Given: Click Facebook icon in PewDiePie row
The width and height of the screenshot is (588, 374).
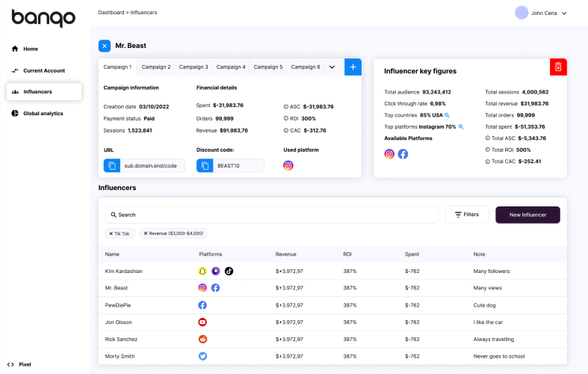Looking at the screenshot, I should tap(202, 305).
